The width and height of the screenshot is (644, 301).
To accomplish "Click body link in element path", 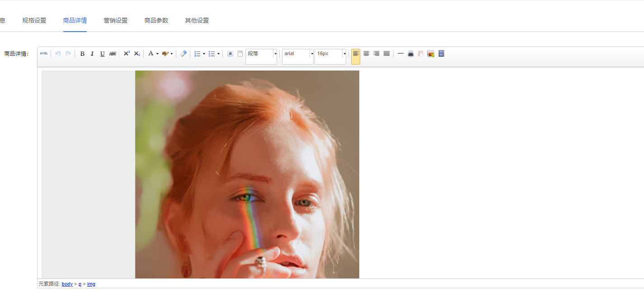I will pos(67,284).
